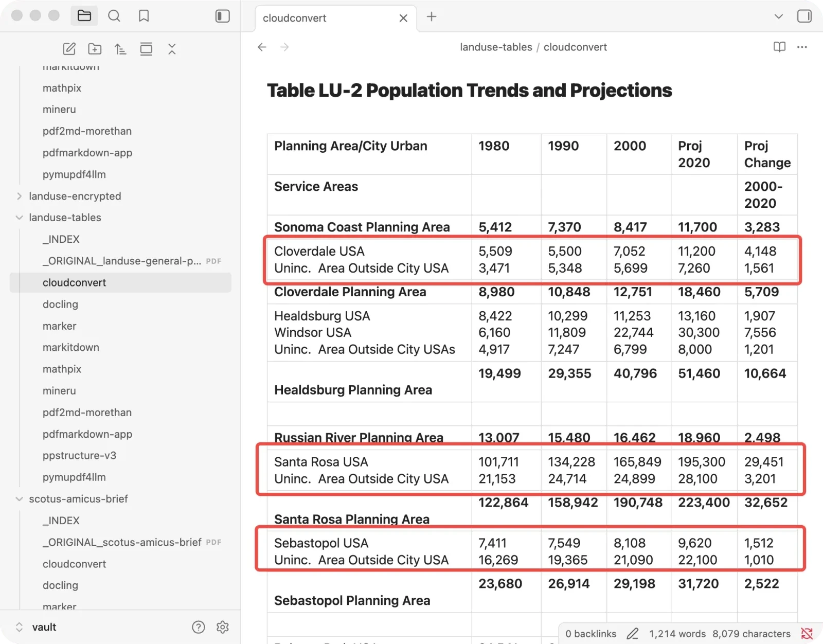Image resolution: width=823 pixels, height=644 pixels.
Task: Open the settings gear icon
Action: (223, 627)
